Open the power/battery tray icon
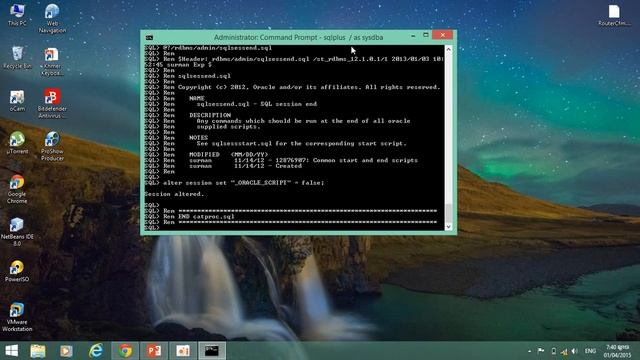Image resolution: width=640 pixels, height=360 pixels. click(x=553, y=351)
